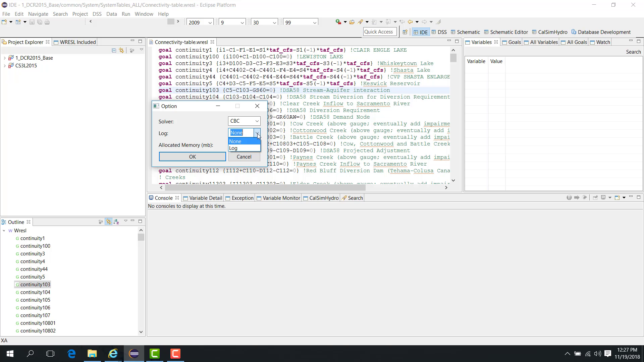Open the Run menu
The width and height of the screenshot is (644, 362).
click(x=126, y=14)
